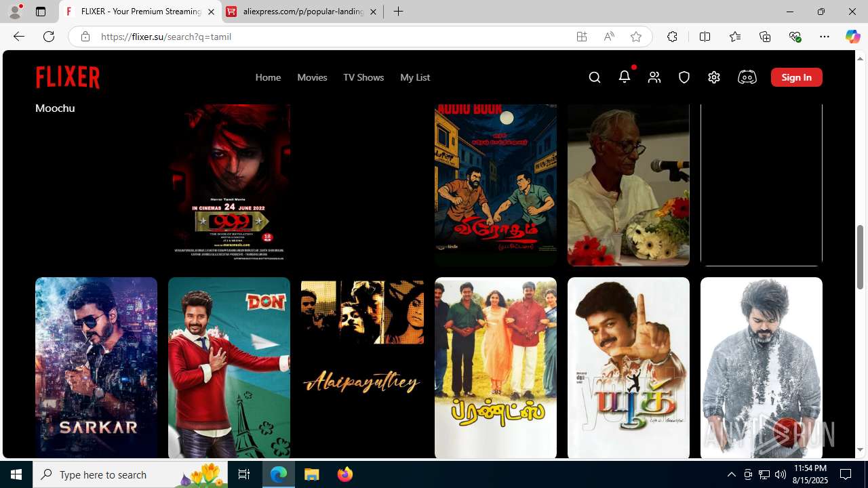Click scrollbar down arrow
The image size is (868, 488).
861,450
